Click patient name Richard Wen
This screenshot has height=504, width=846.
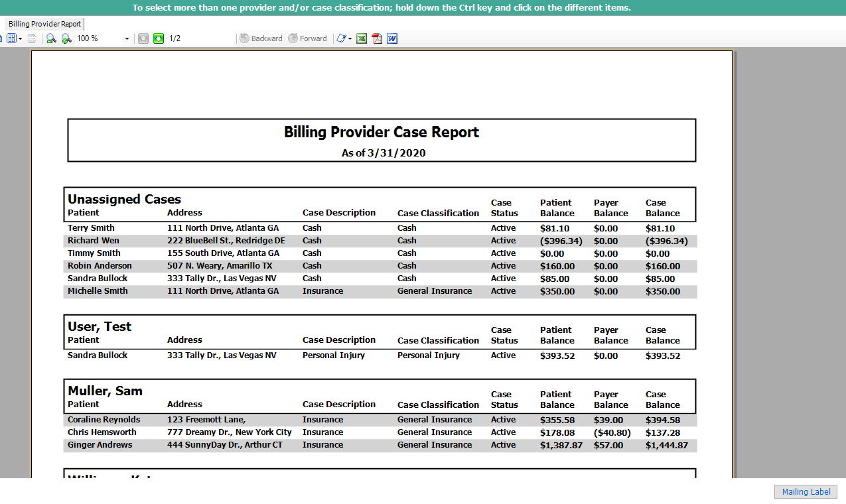[94, 240]
